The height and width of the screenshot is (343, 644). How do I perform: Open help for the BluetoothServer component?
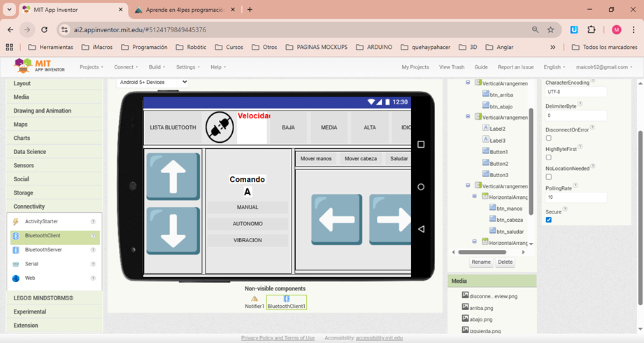(93, 250)
